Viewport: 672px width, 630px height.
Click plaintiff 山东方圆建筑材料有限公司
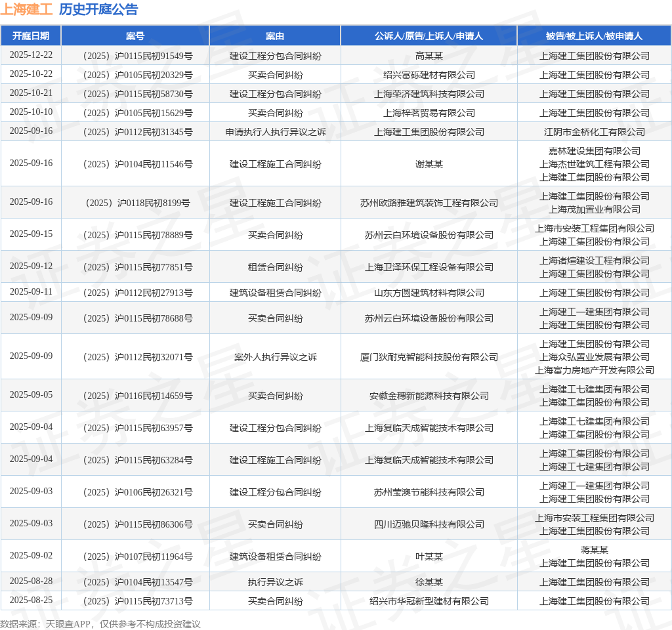point(429,293)
